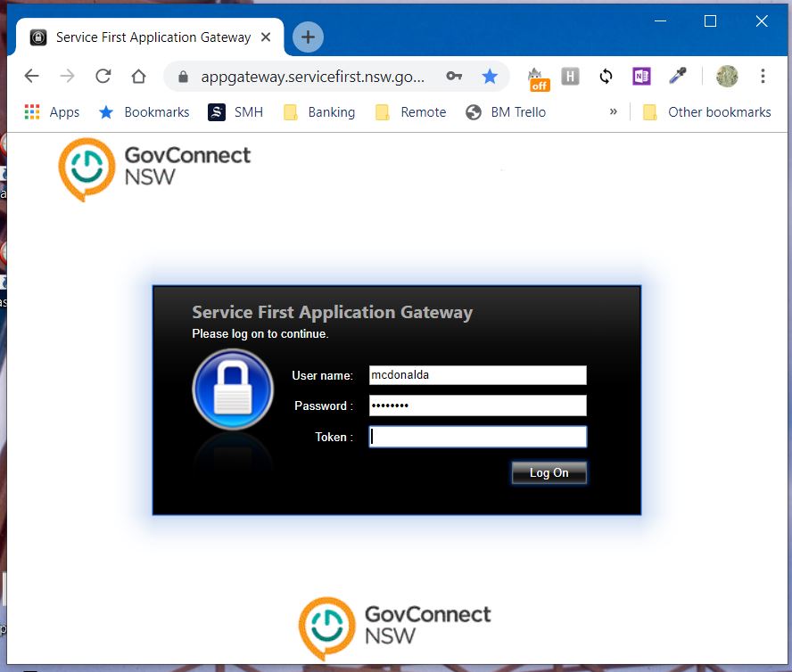This screenshot has width=792, height=672.
Task: Go to the browser home page icon
Action: point(138,77)
